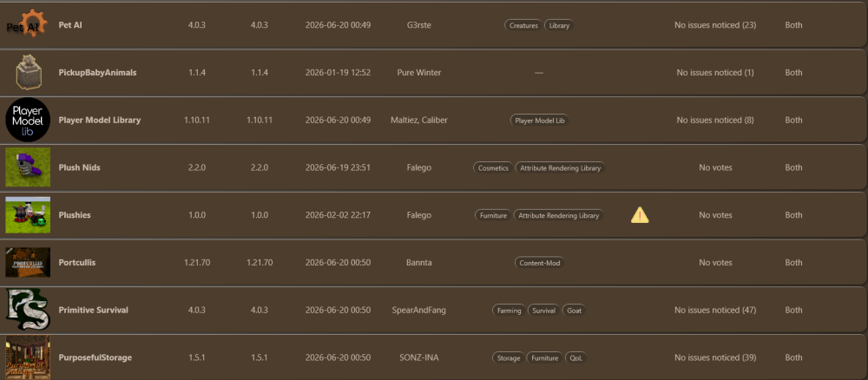Select the Portcullis mod name
868x380 pixels.
point(77,262)
